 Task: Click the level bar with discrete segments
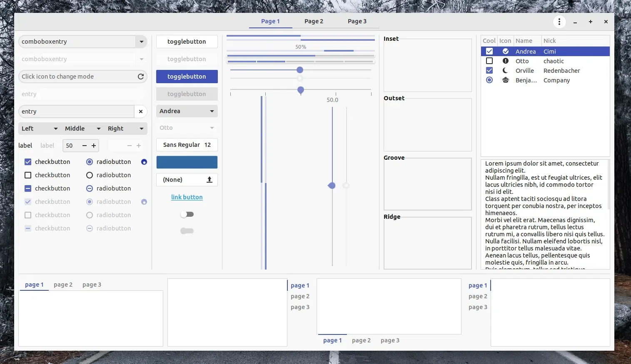point(301,62)
